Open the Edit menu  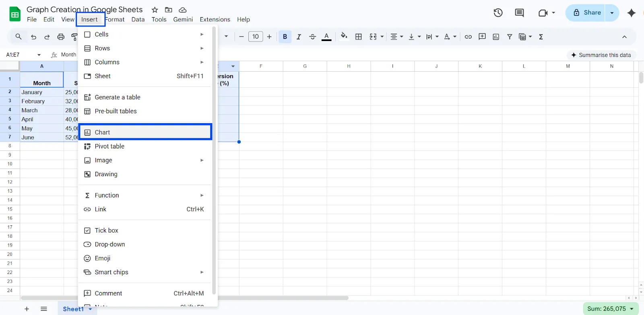pos(49,19)
